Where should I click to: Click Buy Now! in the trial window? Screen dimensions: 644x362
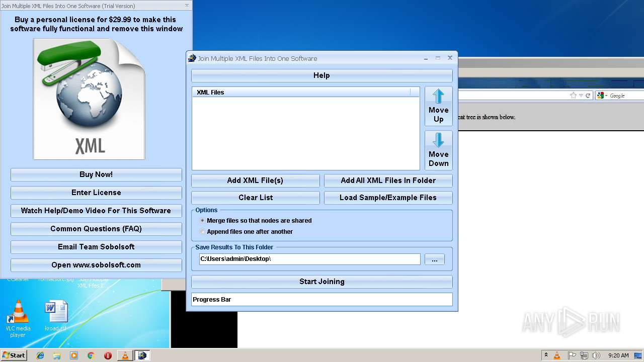tap(96, 174)
